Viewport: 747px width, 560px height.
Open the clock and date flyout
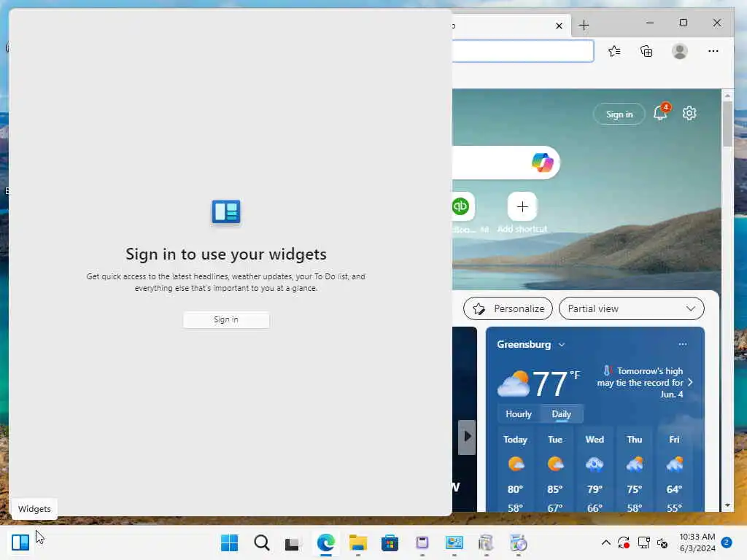(x=697, y=542)
